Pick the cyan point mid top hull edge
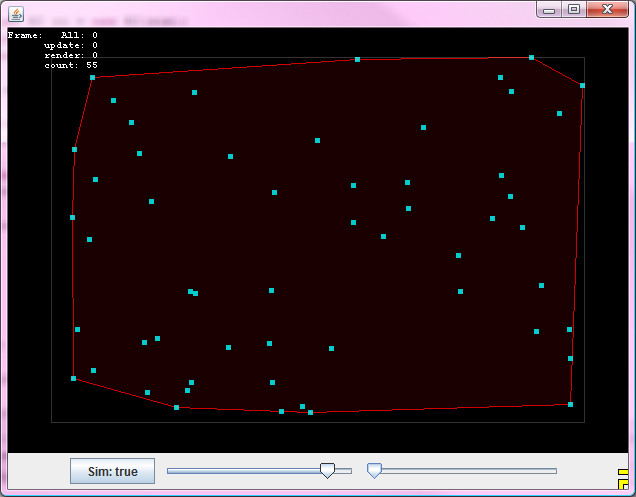This screenshot has width=636, height=497. pyautogui.click(x=357, y=59)
